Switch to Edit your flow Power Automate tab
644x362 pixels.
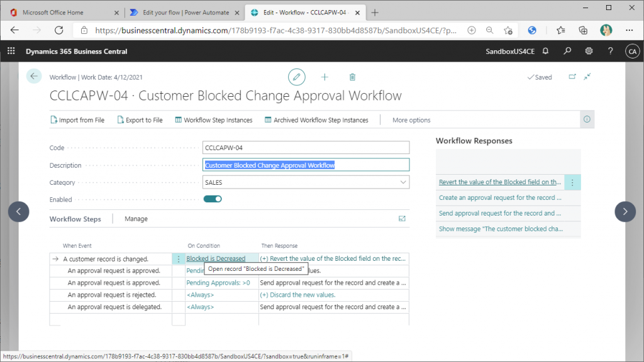click(186, 13)
